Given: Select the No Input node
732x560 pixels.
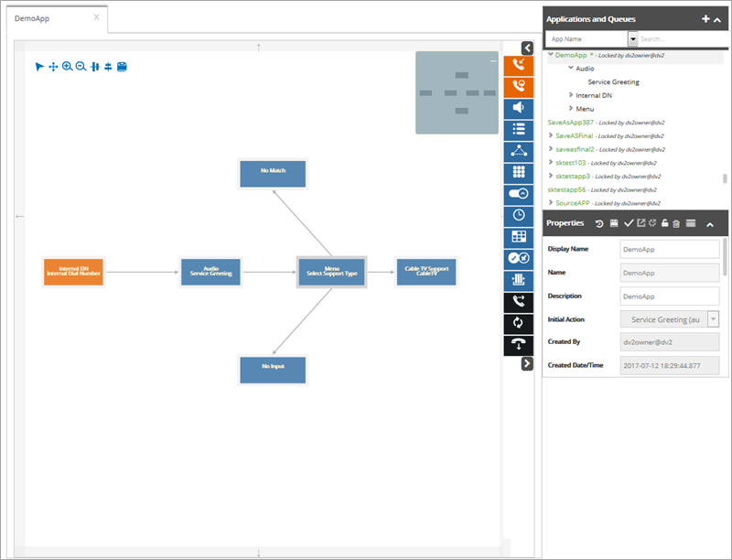Looking at the screenshot, I should coord(273,370).
